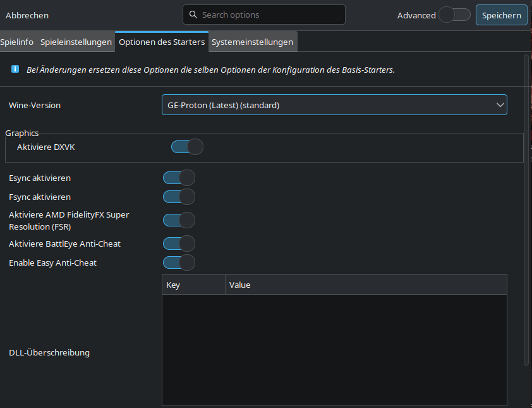Toggle AMD FidelityFX Super Resolution off
Image resolution: width=532 pixels, height=408 pixels.
pos(179,219)
